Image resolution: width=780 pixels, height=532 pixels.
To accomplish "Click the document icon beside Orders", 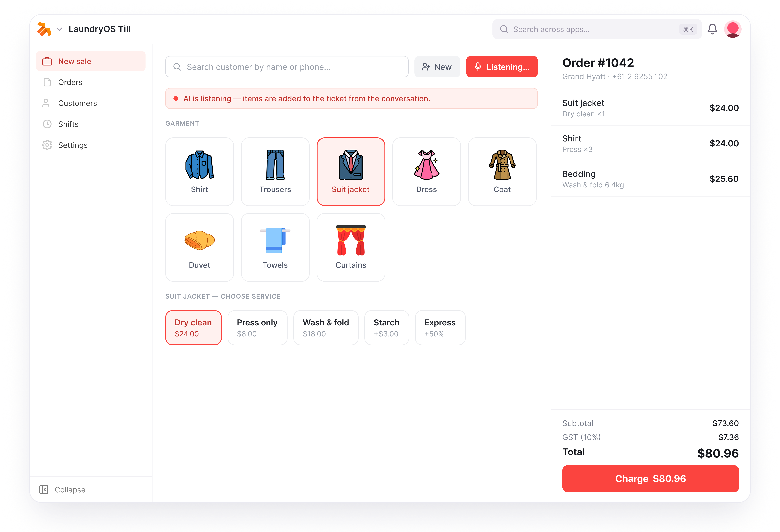I will pos(47,82).
